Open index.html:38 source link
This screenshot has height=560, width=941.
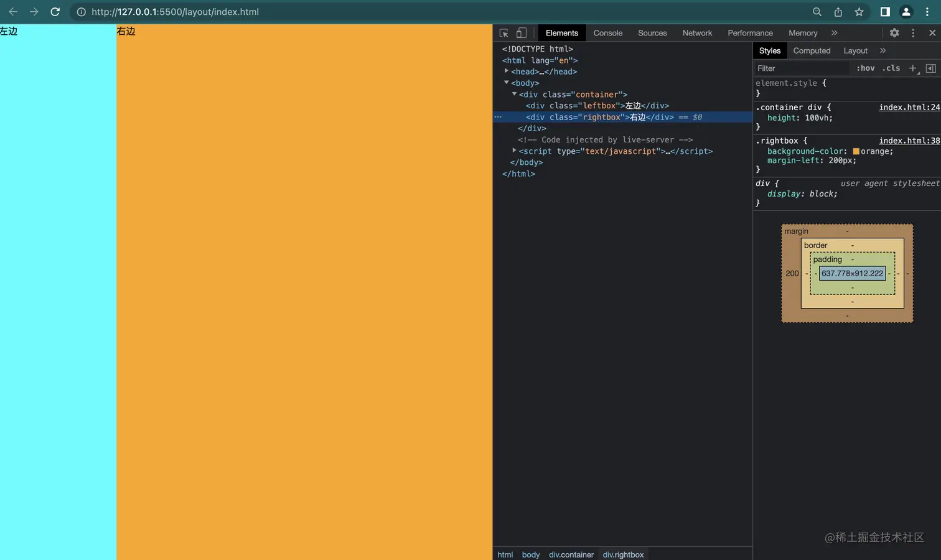coord(909,141)
